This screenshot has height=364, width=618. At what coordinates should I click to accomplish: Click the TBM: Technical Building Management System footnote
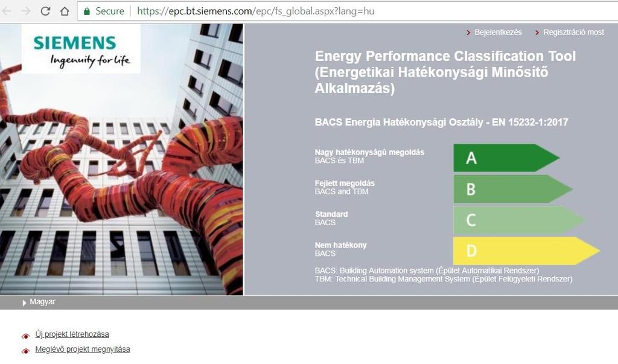[x=444, y=279]
